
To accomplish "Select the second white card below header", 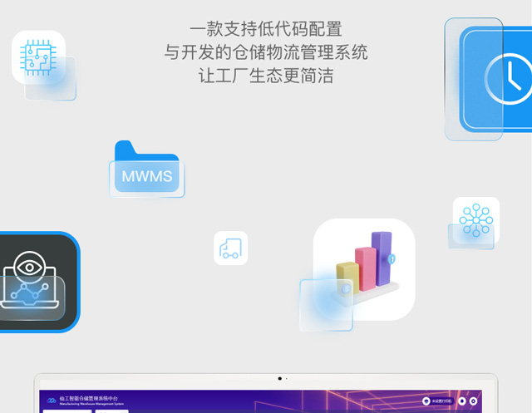I will click(x=111, y=411).
